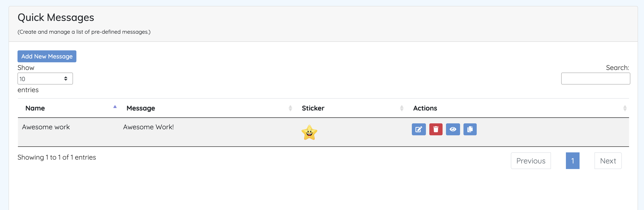Sort table by Name column arrow
The width and height of the screenshot is (644, 210).
[115, 107]
